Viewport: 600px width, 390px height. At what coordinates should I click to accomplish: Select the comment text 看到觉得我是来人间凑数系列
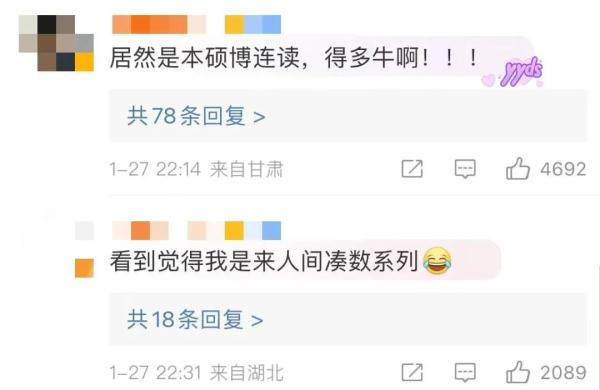point(264,261)
